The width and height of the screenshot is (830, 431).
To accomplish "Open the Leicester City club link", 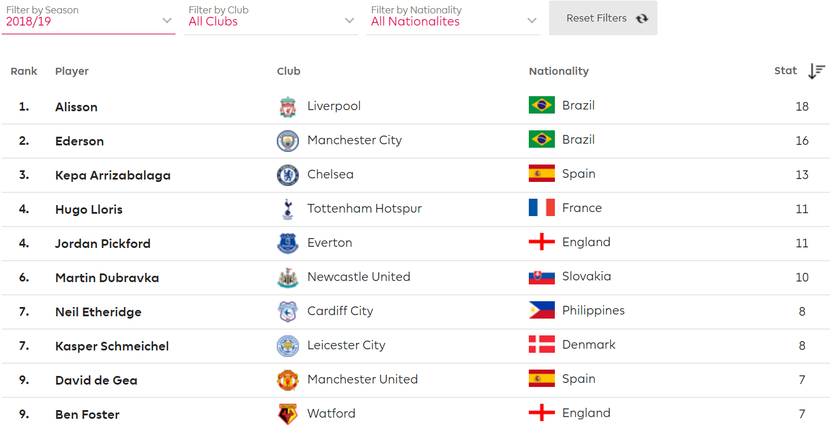I will coord(346,345).
